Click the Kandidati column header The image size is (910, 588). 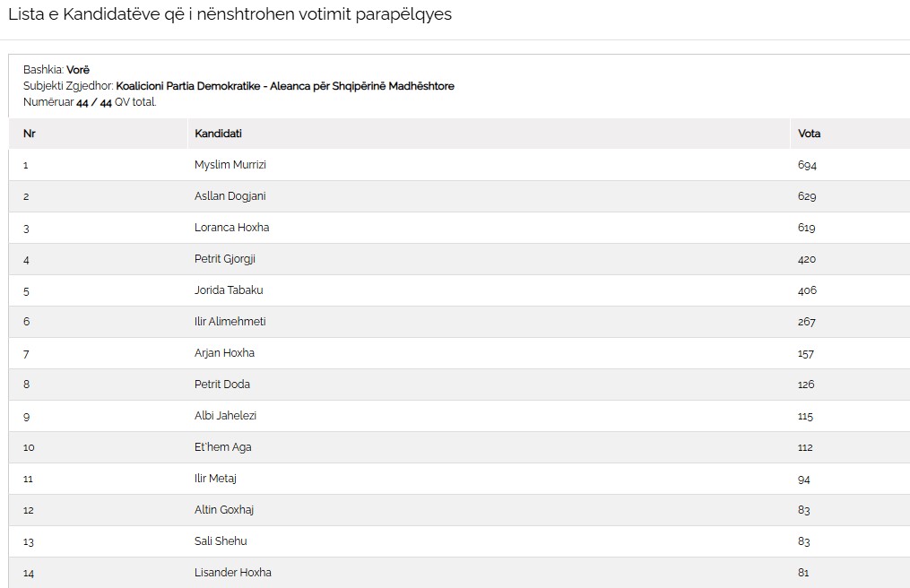point(218,134)
